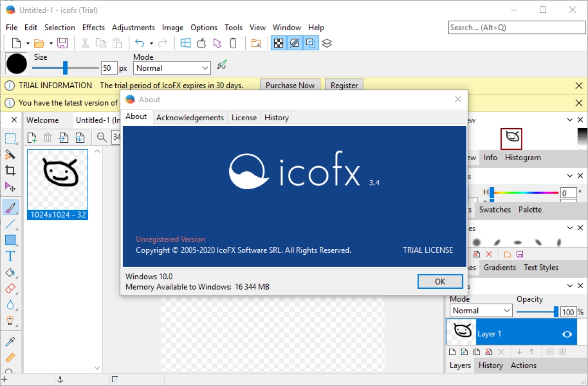Select the Dodge lightbulb tool
The height and width of the screenshot is (386, 588).
10,321
